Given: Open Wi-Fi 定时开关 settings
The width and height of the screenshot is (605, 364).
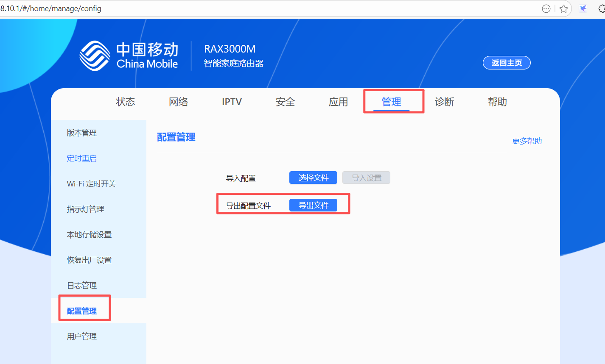Looking at the screenshot, I should 91,184.
